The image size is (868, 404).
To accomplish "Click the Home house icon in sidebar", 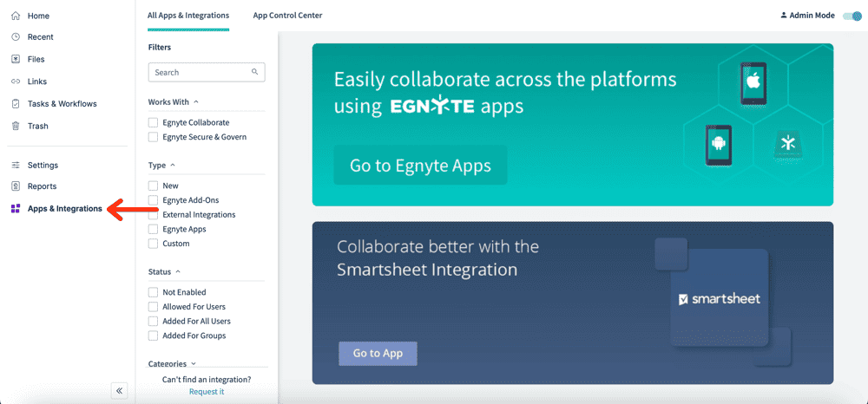I will [16, 16].
